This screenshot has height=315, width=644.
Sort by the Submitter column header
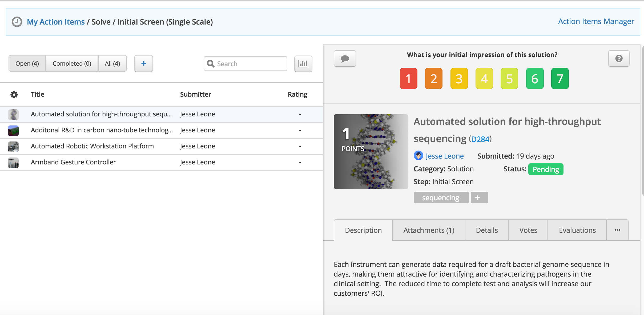(195, 94)
